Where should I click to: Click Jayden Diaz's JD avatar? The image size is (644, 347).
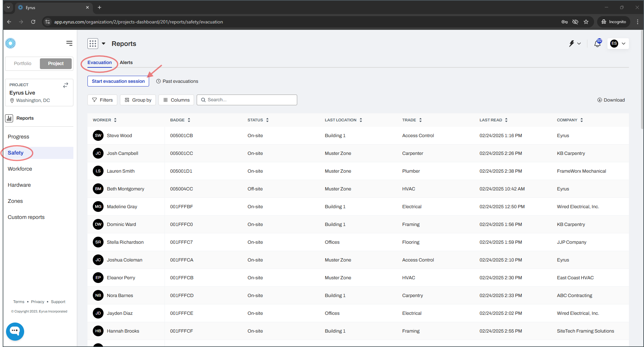98,313
